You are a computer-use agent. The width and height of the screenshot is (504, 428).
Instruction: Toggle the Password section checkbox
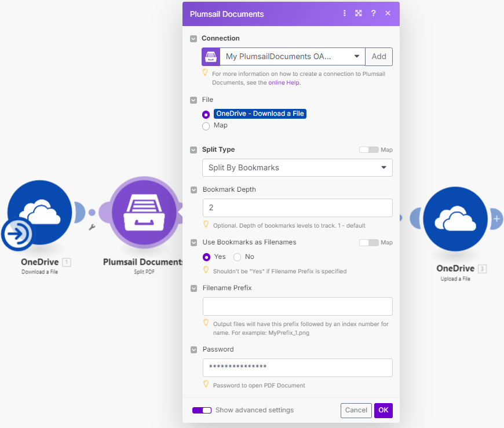(x=194, y=350)
